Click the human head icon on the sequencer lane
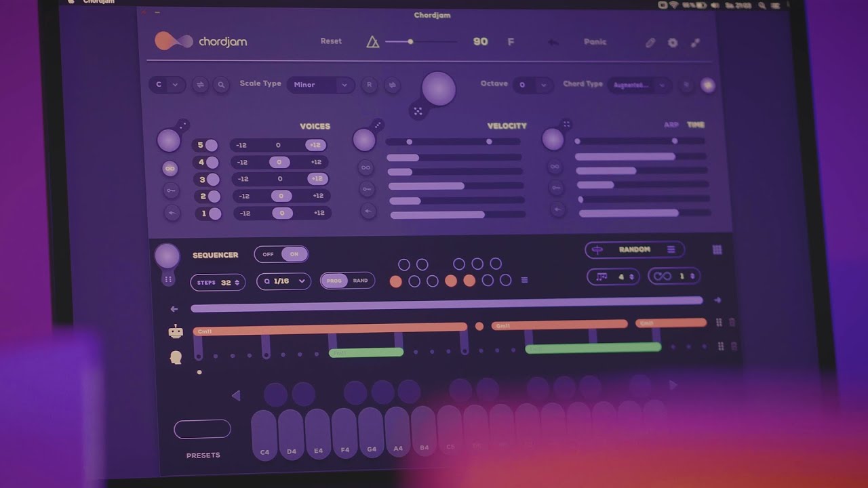This screenshot has width=868, height=488. click(176, 357)
